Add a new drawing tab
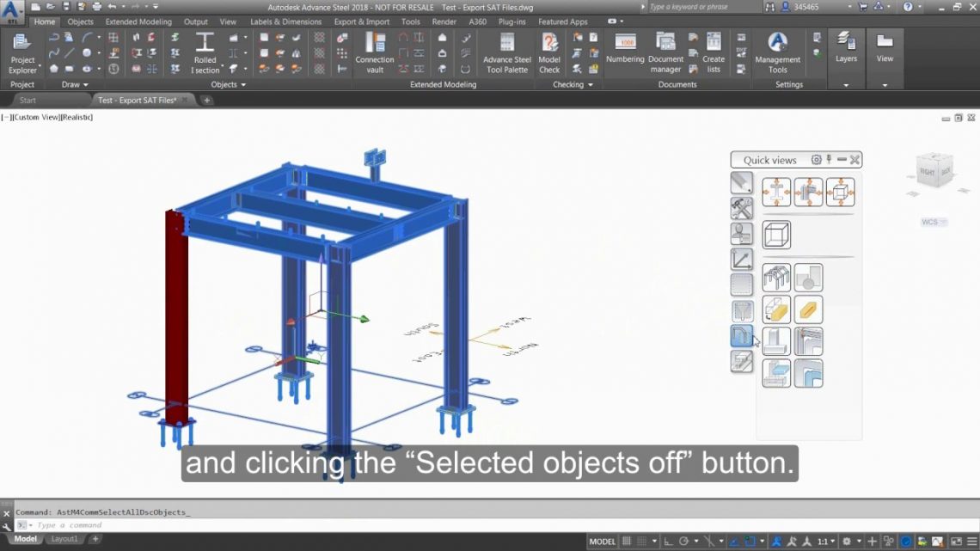Screen dimensions: 980x551 coord(206,100)
